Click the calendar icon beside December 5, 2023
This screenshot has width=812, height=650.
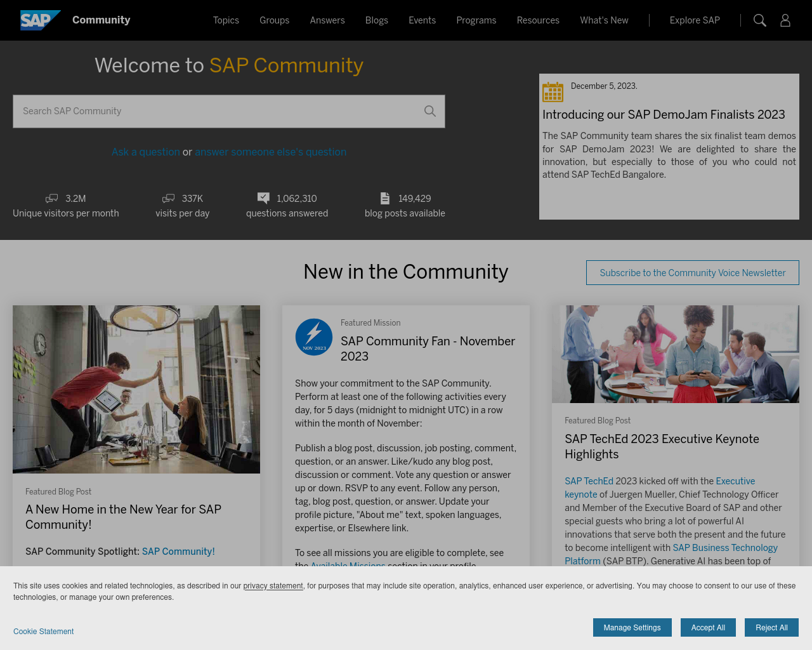click(x=553, y=92)
